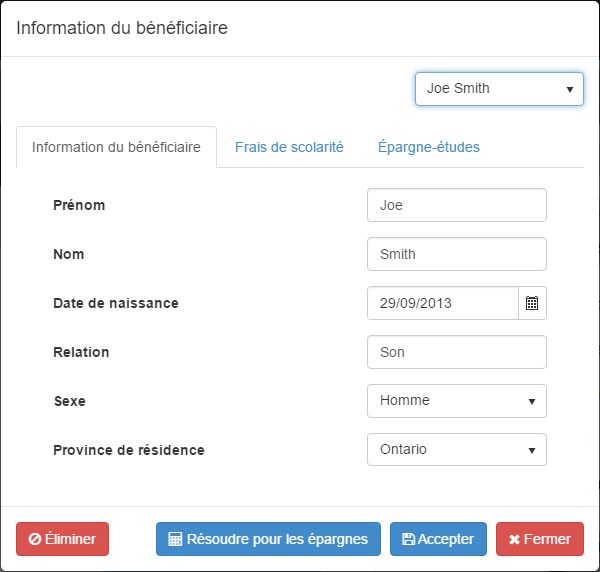600x572 pixels.
Task: Open the date of birth calendar picker
Action: click(x=532, y=303)
